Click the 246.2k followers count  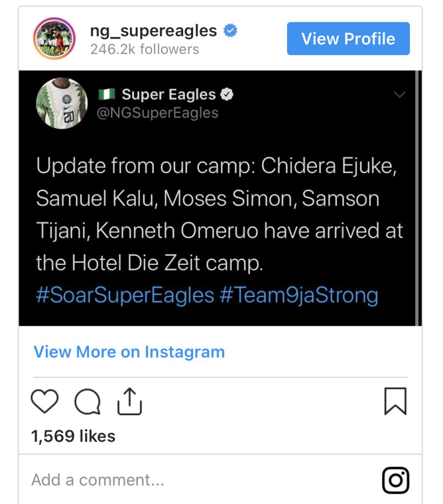144,49
